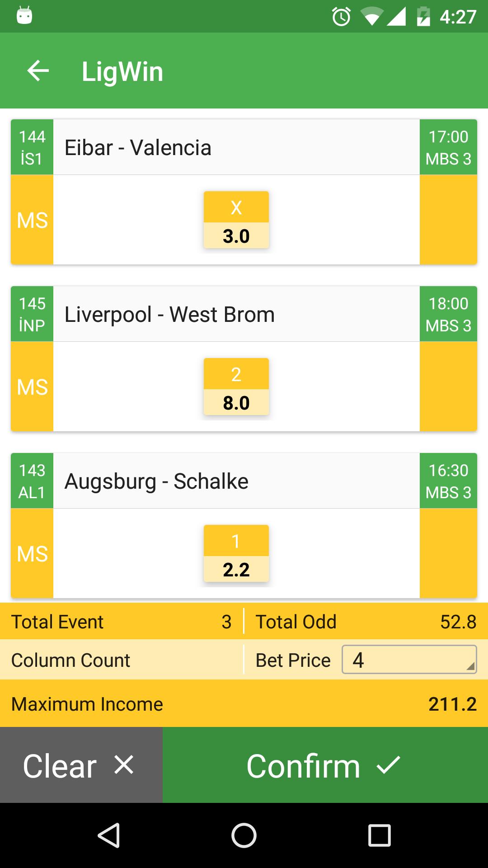Clear the bet slip selections
488x868 pixels.
coord(81,765)
